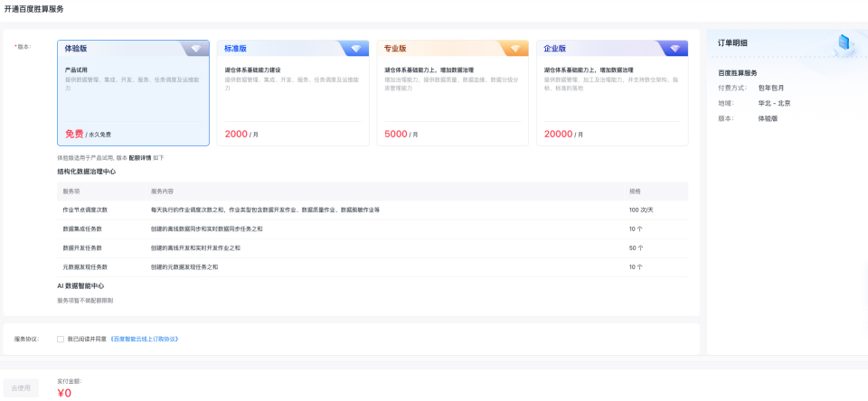Click the 5000 / 月 price

point(401,135)
